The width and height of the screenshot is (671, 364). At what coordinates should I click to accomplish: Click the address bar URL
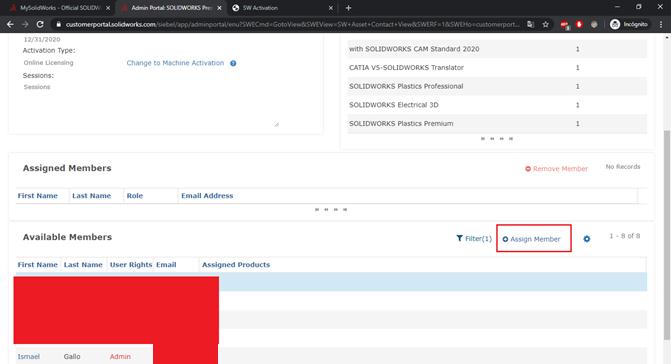(292, 24)
